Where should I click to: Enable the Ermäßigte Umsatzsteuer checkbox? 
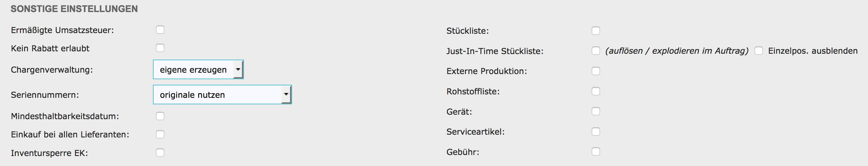[x=160, y=30]
